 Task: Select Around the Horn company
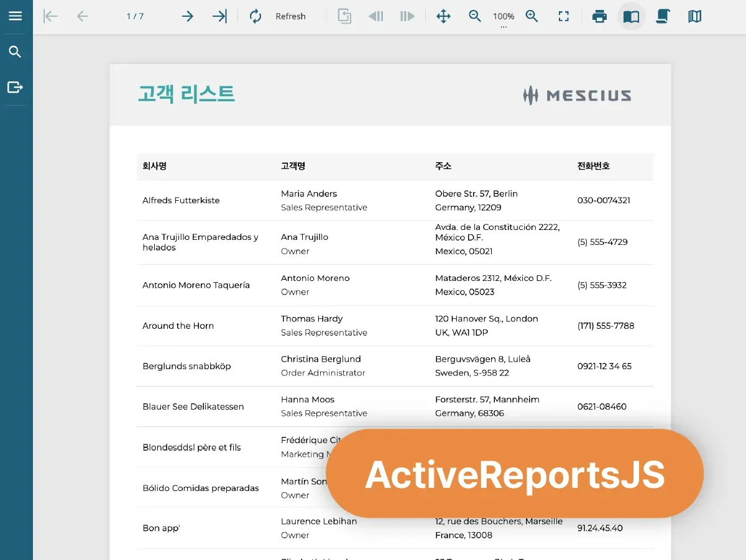[x=178, y=326]
